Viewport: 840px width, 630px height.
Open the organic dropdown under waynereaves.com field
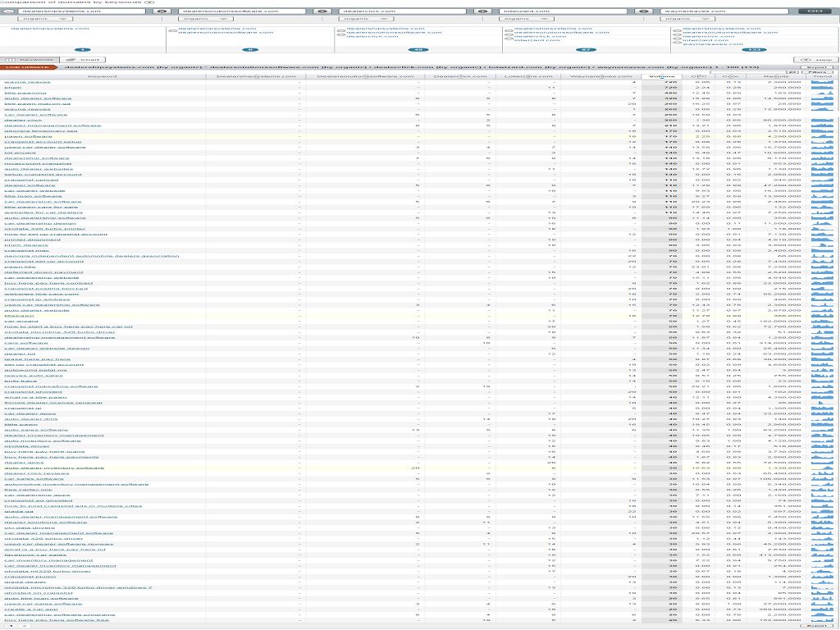pyautogui.click(x=688, y=19)
